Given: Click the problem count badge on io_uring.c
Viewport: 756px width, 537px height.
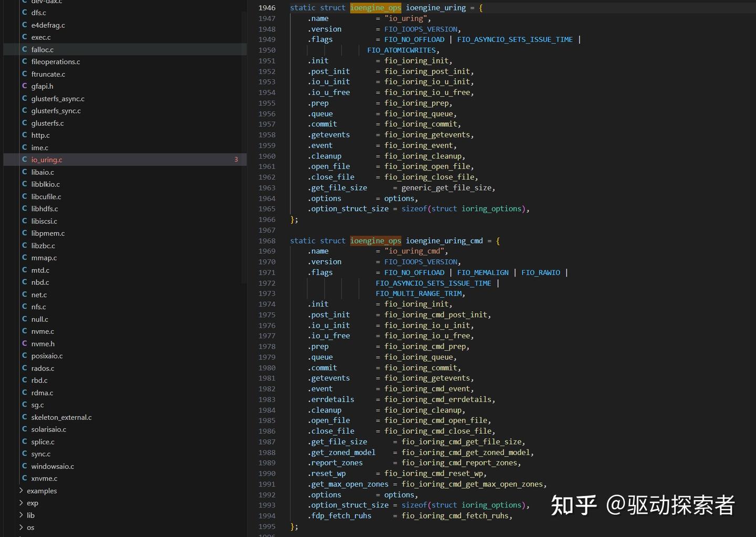Looking at the screenshot, I should click(x=236, y=160).
